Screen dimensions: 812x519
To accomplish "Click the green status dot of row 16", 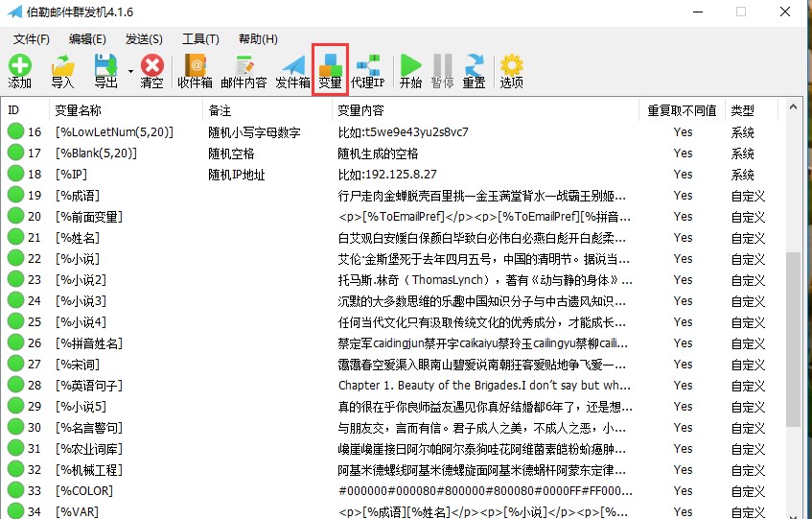I will click(x=16, y=131).
